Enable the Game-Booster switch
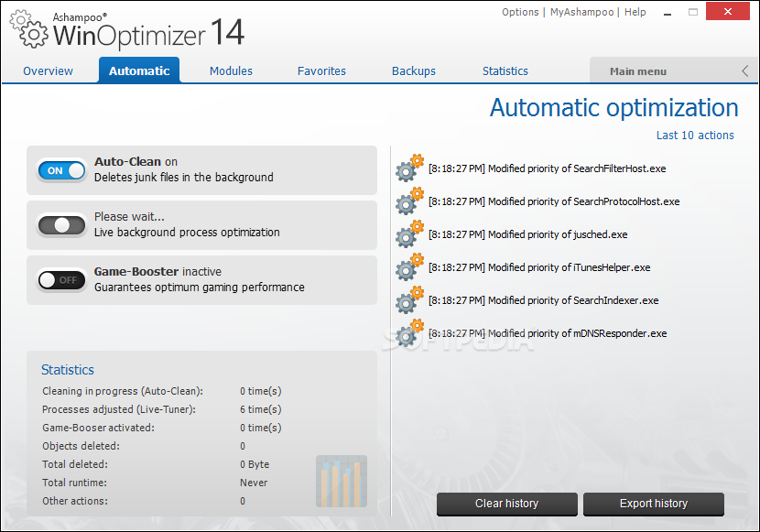 coord(61,280)
